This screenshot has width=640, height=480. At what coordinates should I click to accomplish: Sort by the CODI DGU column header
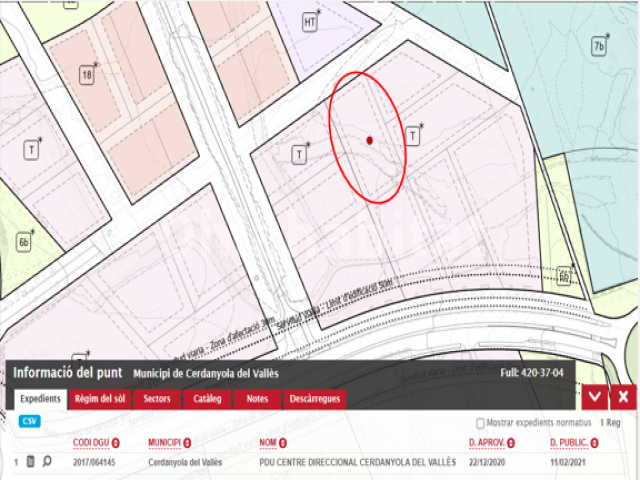coord(90,442)
